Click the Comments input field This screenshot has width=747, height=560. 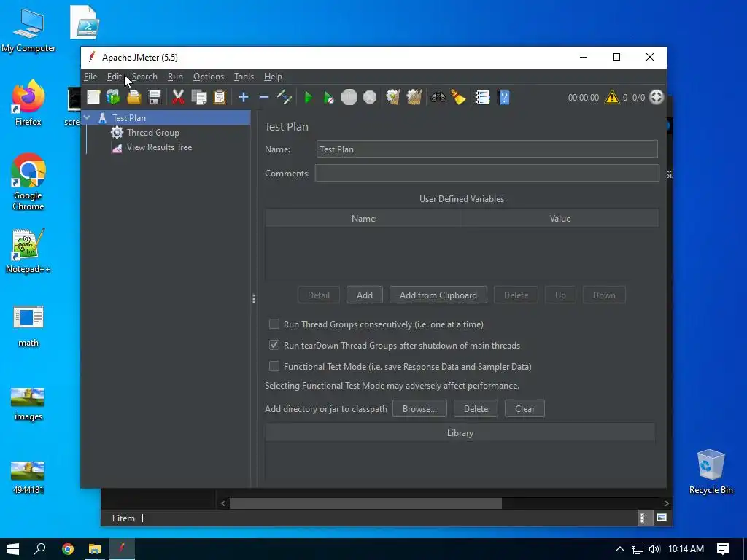coord(487,174)
